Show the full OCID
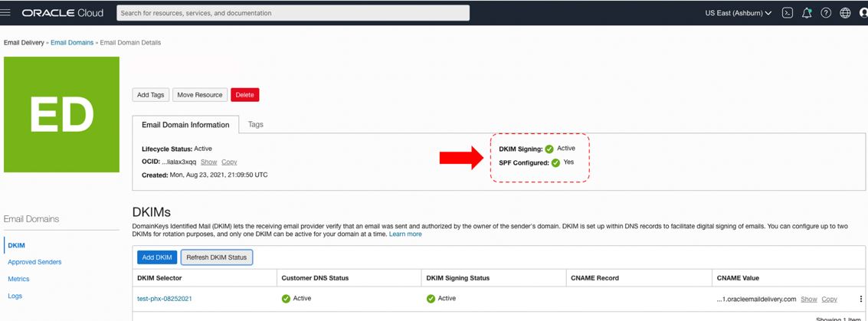 208,162
